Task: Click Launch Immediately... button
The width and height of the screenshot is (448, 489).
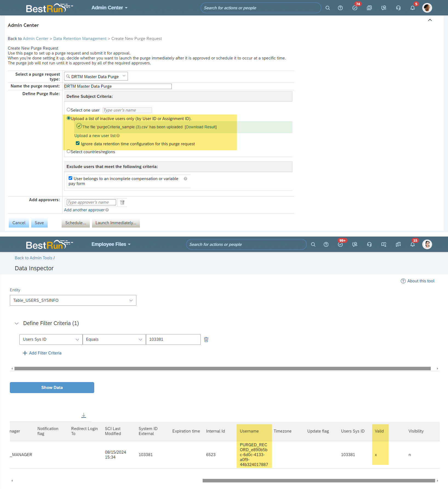Action: 116,223
